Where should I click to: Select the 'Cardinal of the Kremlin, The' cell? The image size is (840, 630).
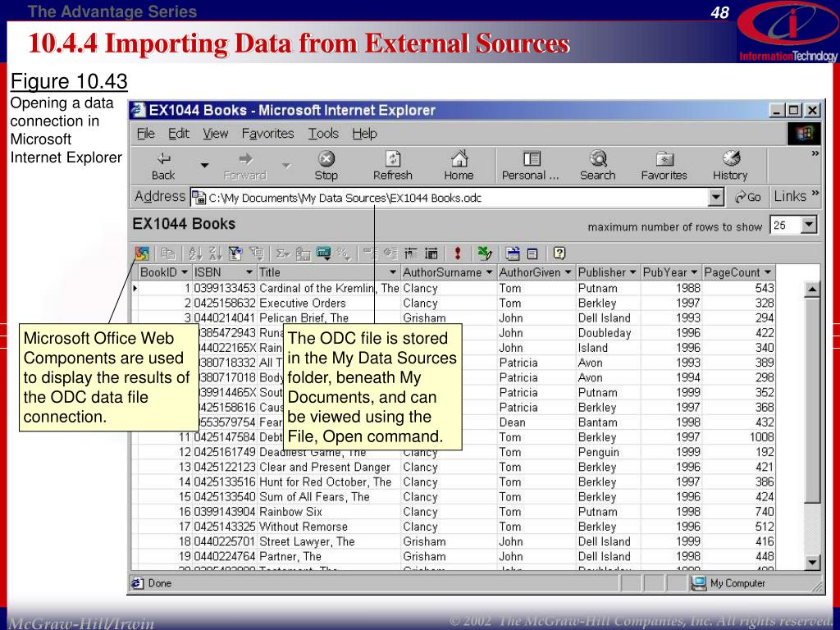click(329, 288)
